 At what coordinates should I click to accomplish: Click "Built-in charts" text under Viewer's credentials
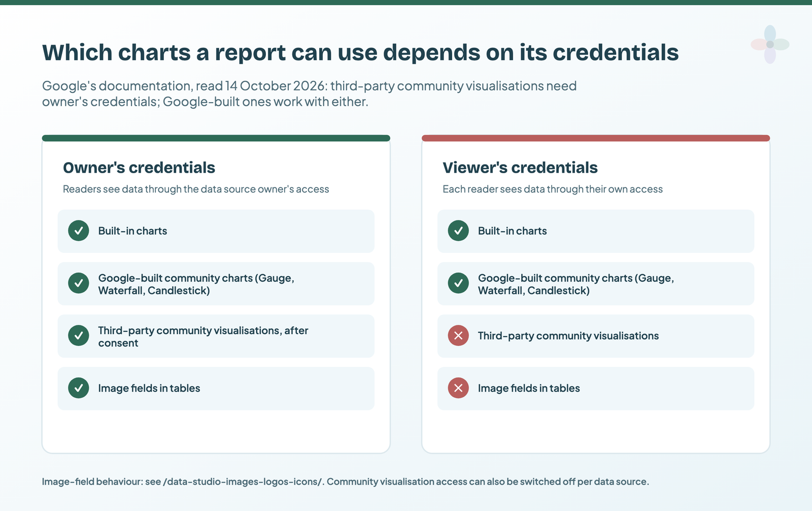click(x=513, y=231)
